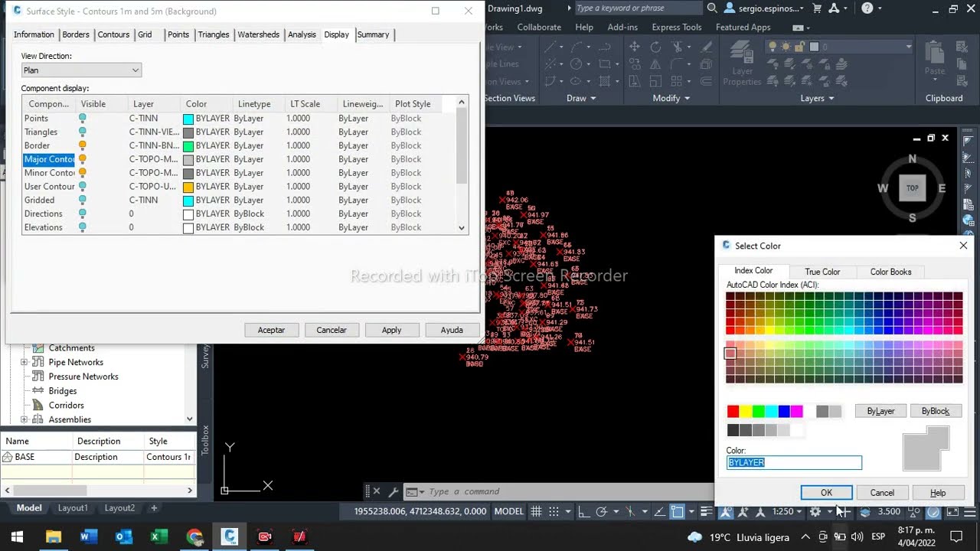980x551 pixels.
Task: Click Apply in Surface Style dialog
Action: click(x=391, y=330)
